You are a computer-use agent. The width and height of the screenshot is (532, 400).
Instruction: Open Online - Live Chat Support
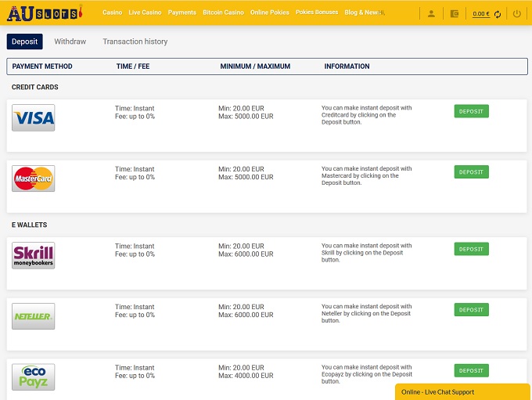(463, 391)
